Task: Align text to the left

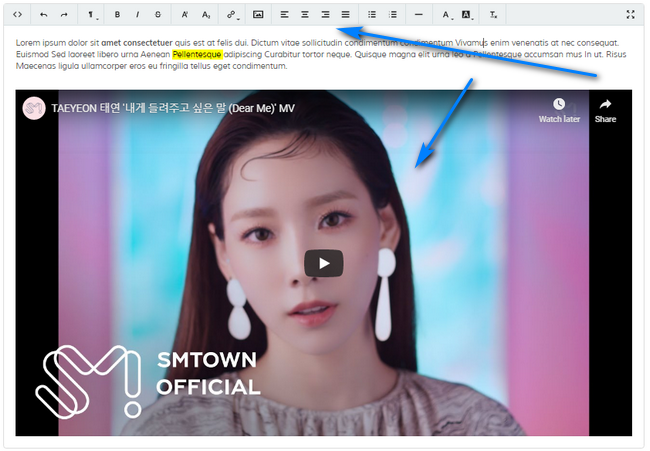Action: coord(284,15)
